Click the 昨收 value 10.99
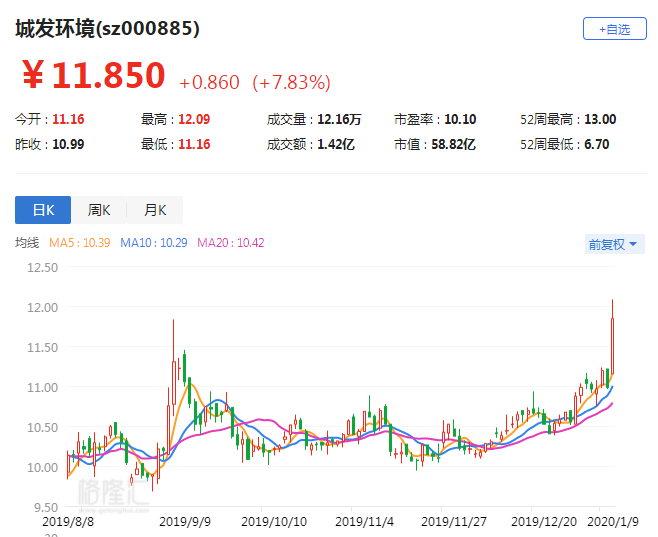The width and height of the screenshot is (658, 537). pyautogui.click(x=68, y=144)
